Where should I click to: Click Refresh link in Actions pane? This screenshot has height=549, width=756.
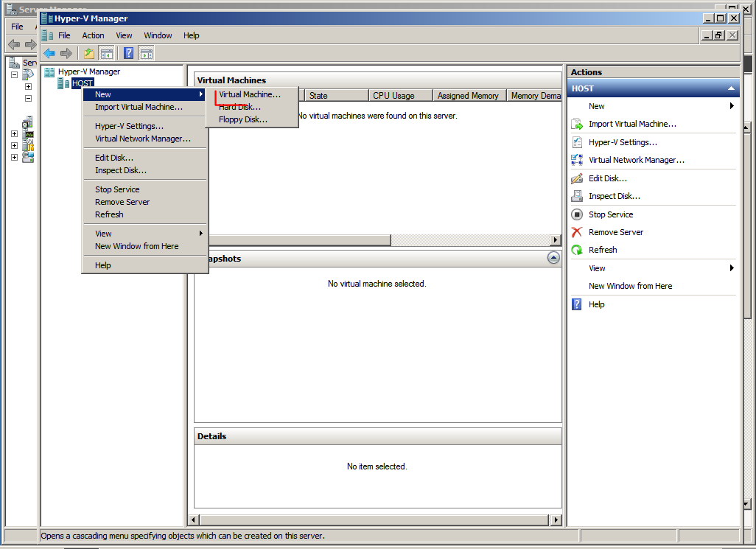point(603,250)
